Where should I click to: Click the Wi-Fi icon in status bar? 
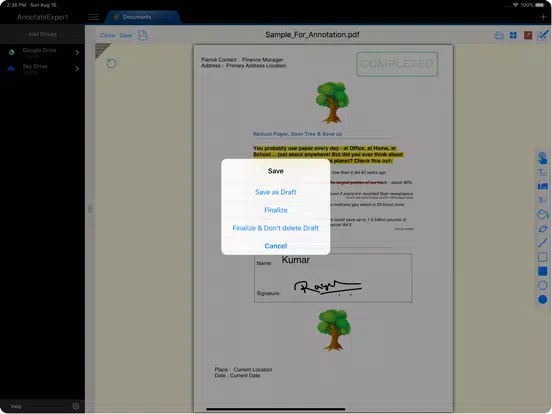pyautogui.click(x=515, y=5)
